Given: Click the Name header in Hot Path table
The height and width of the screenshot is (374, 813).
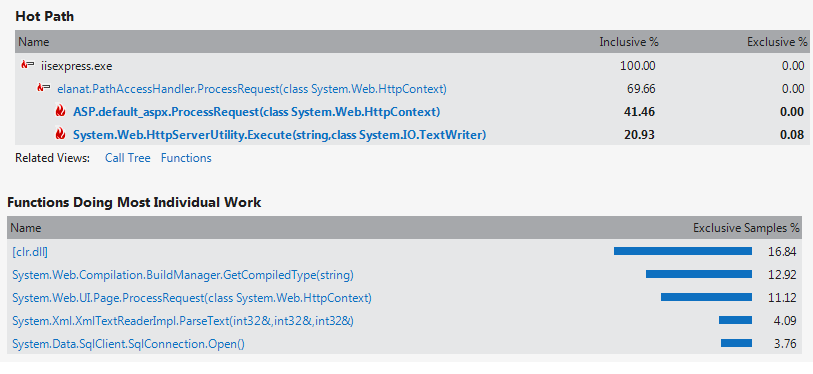Looking at the screenshot, I should click(x=34, y=42).
